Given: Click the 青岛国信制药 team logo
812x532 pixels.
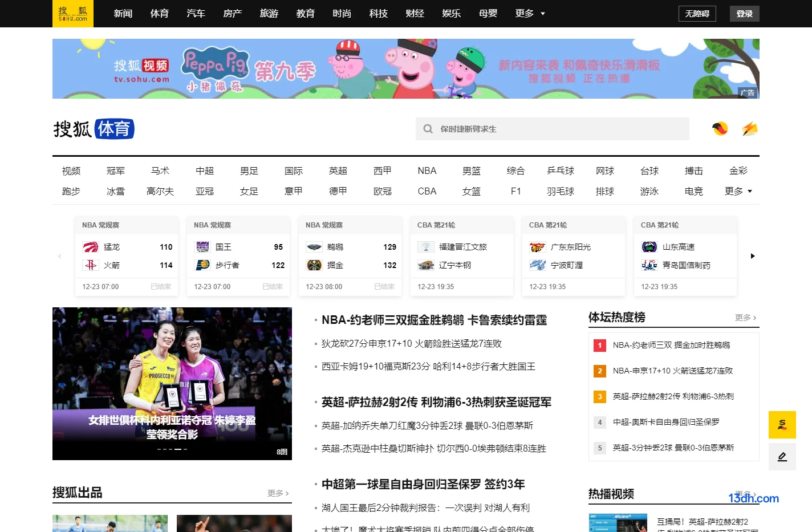Looking at the screenshot, I should tap(649, 265).
